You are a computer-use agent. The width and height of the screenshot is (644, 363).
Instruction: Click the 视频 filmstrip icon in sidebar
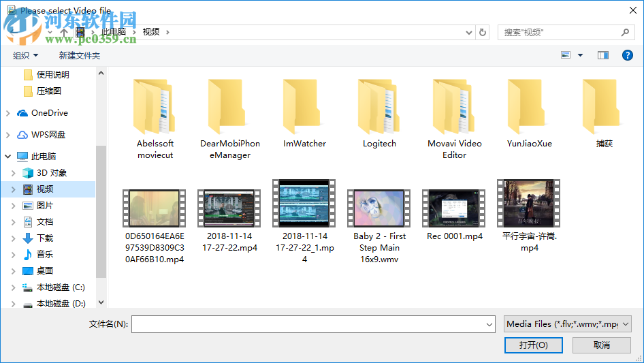click(28, 189)
